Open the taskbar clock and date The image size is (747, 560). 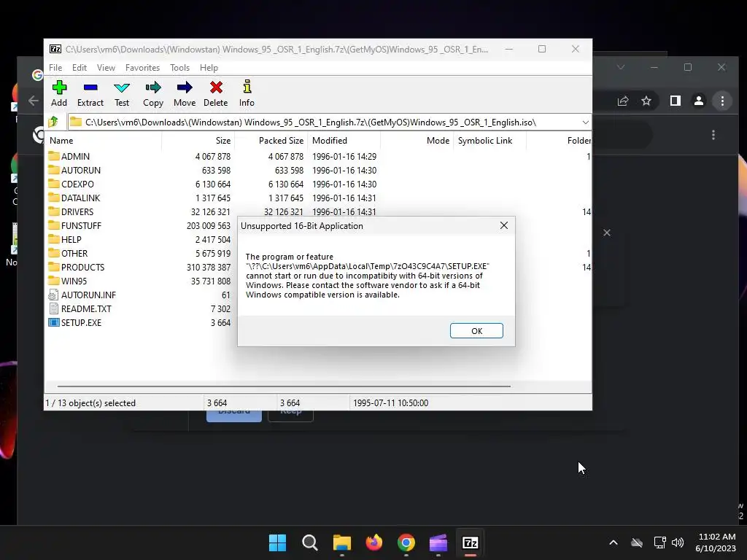(x=716, y=542)
